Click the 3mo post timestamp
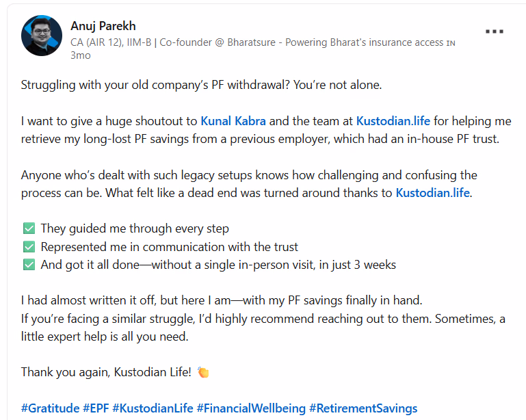Viewport: 526px width, 420px height. click(81, 55)
